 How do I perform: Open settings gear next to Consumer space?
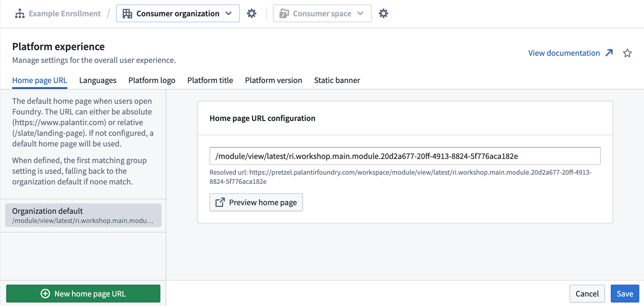tap(383, 14)
